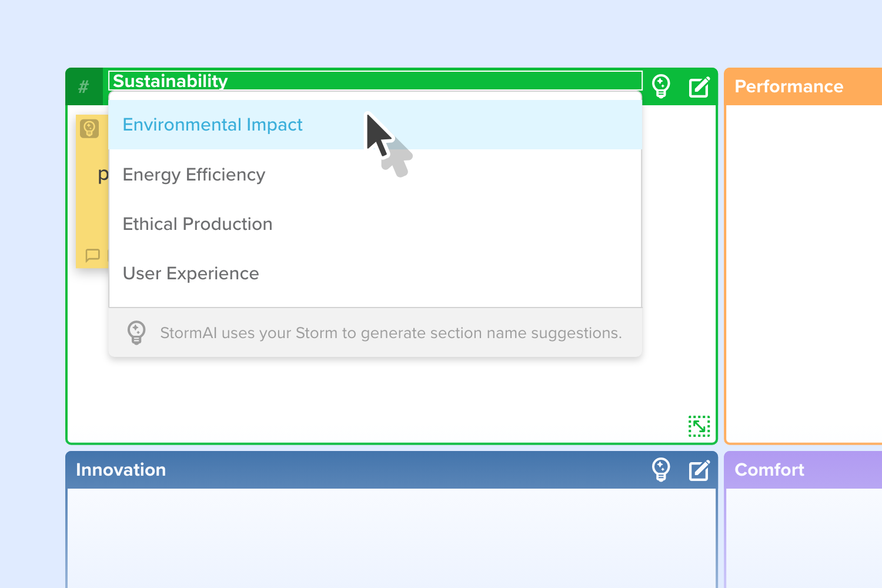This screenshot has height=588, width=882.
Task: Click the StormAI lightbulb icon in suggestions footer
Action: (136, 333)
